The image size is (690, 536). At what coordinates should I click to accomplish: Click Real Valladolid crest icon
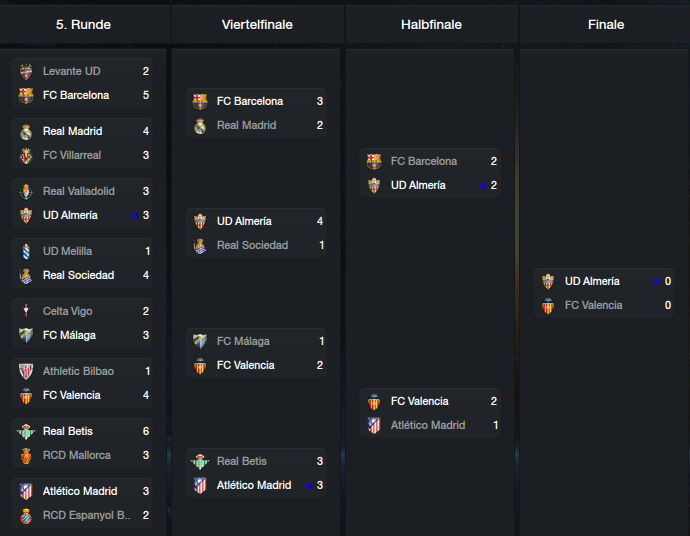tap(26, 191)
